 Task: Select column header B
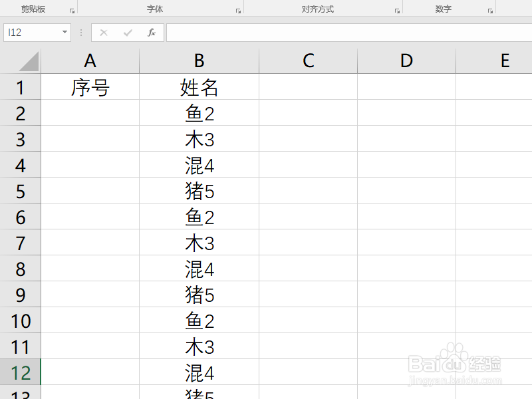[198, 60]
